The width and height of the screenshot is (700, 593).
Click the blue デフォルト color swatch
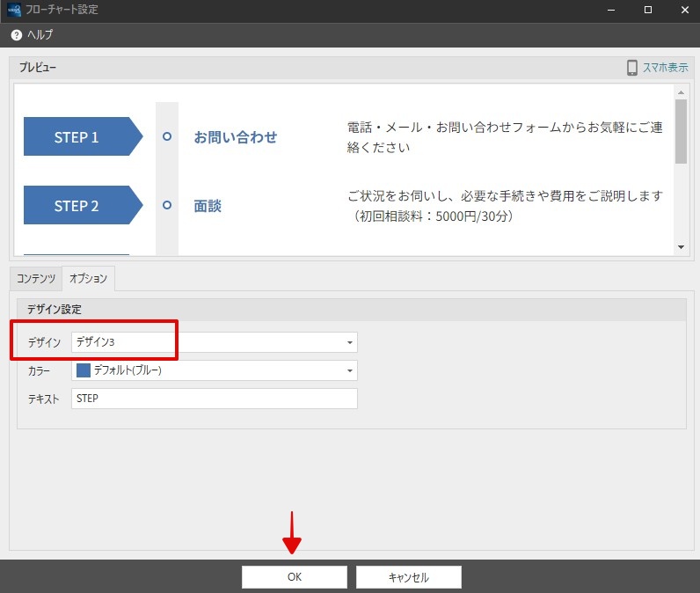(84, 370)
